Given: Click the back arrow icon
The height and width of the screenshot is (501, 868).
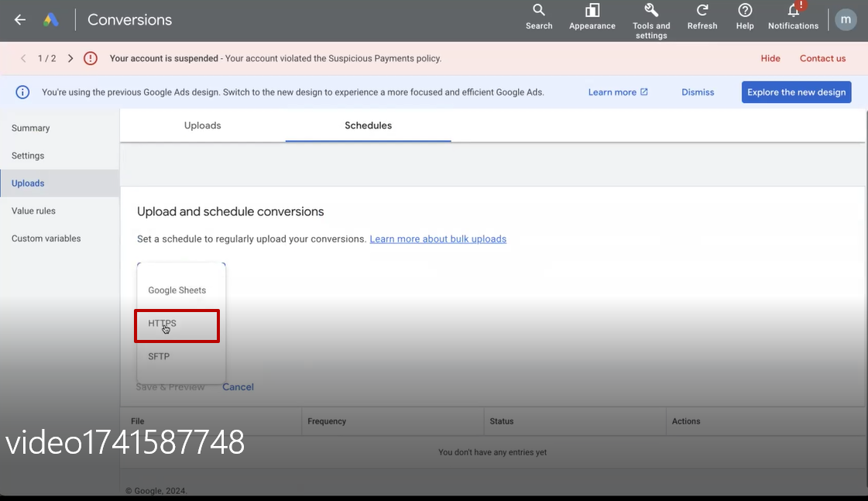Looking at the screenshot, I should [20, 20].
